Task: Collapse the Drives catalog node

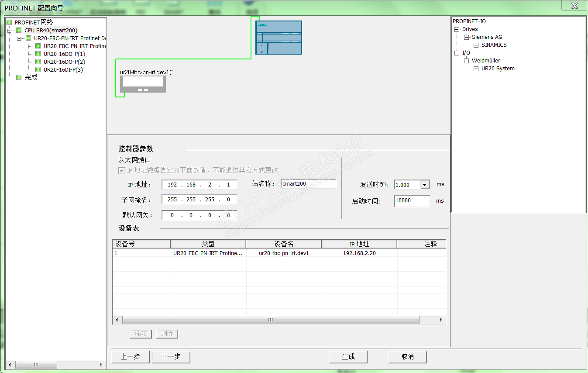Action: pos(457,29)
